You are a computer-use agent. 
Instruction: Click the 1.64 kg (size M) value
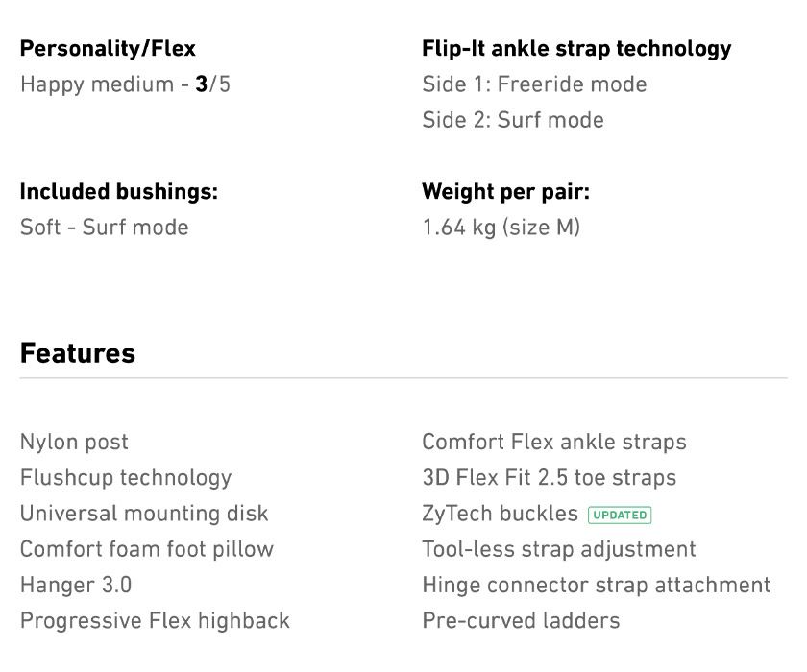501,228
